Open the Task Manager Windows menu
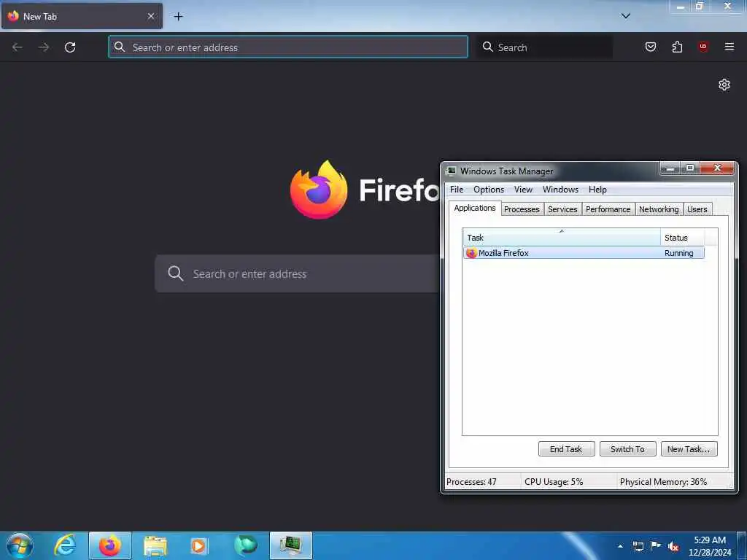747x560 pixels. tap(560, 190)
